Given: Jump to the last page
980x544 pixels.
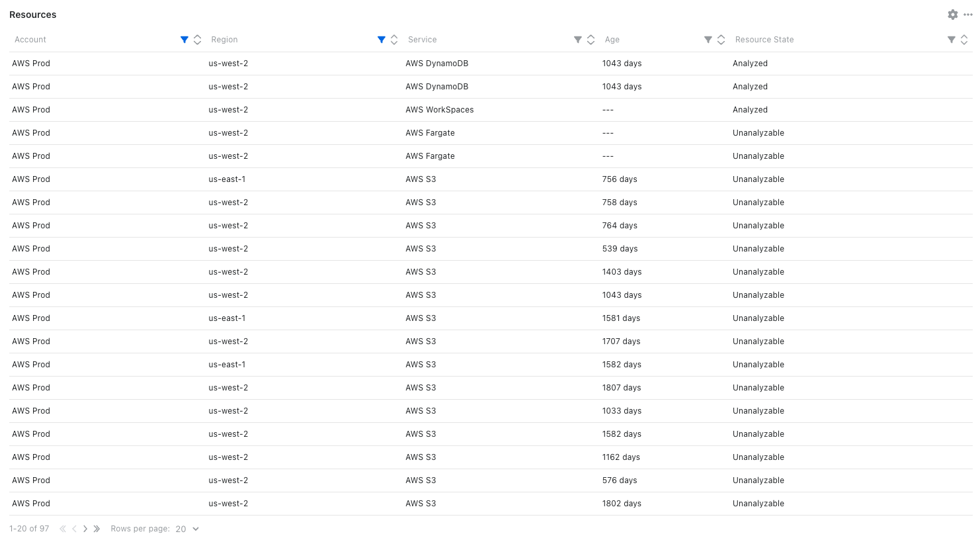Looking at the screenshot, I should pyautogui.click(x=97, y=529).
